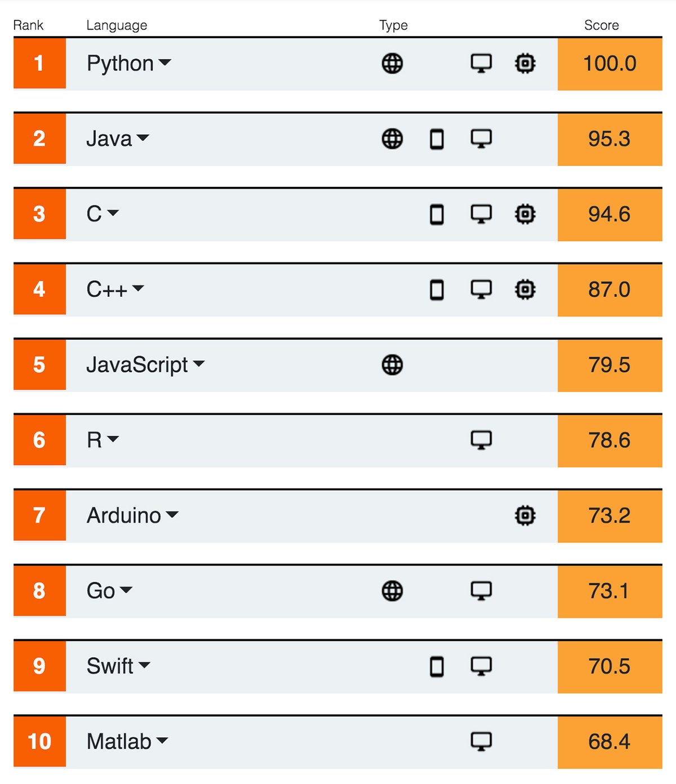This screenshot has height=784, width=676.
Task: Click the embedded chip icon in C++ row
Action: click(525, 289)
